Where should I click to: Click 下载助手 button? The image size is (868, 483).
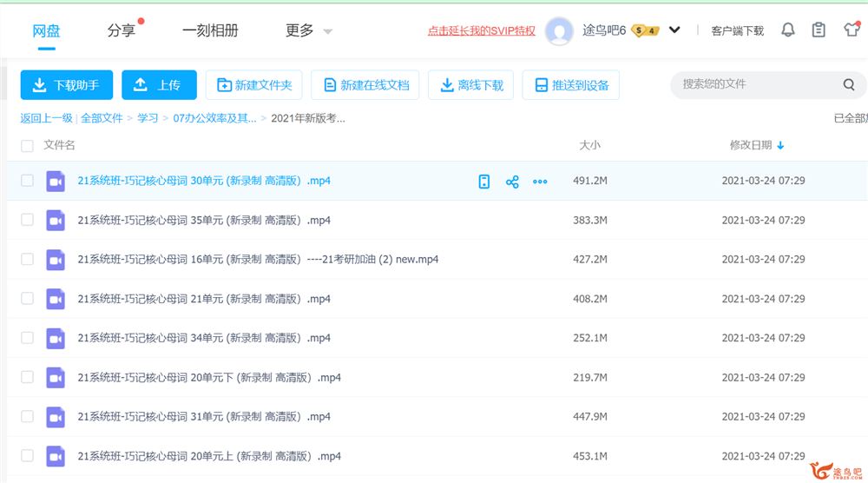pyautogui.click(x=67, y=85)
